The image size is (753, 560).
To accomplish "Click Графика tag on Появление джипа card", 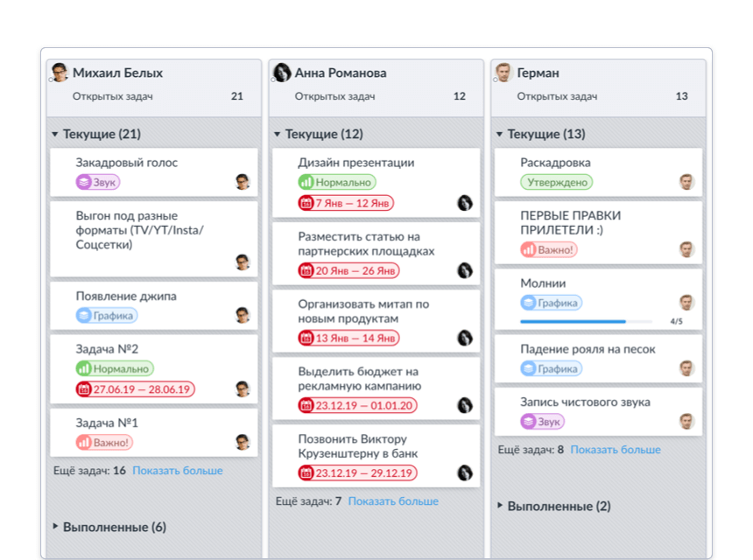I will [107, 316].
